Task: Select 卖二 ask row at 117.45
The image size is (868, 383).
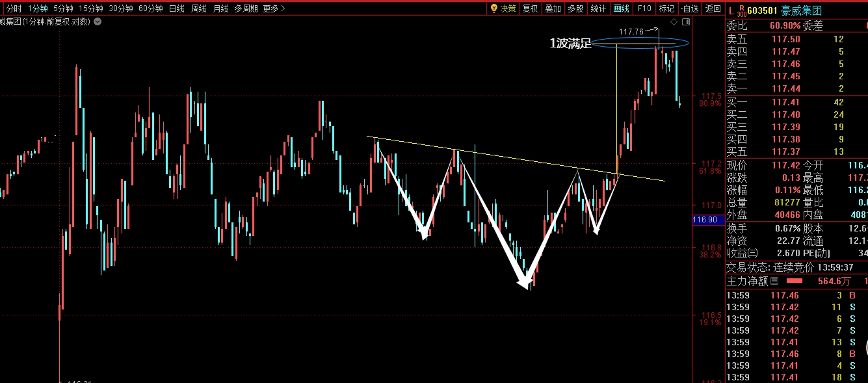Action: (x=796, y=76)
